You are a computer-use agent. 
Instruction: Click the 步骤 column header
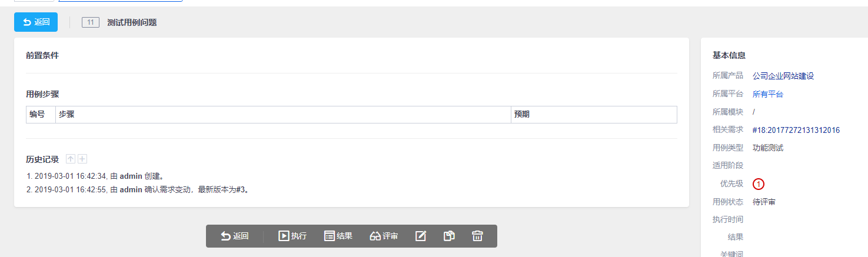pyautogui.click(x=66, y=114)
